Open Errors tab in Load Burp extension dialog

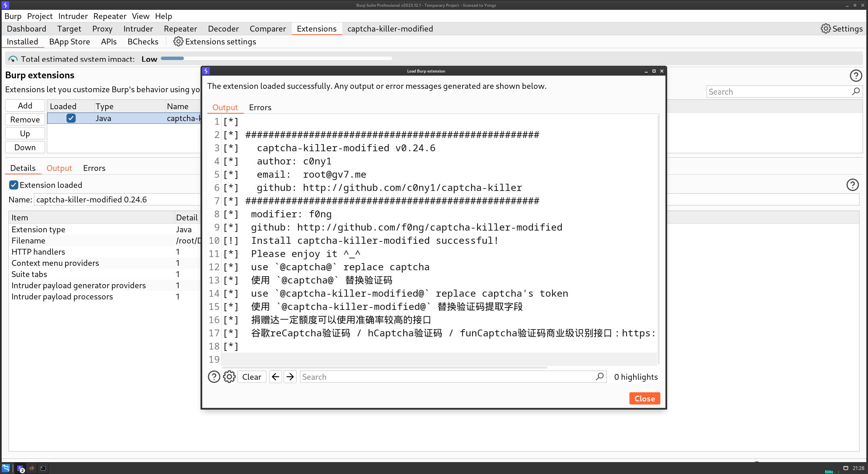coord(260,107)
